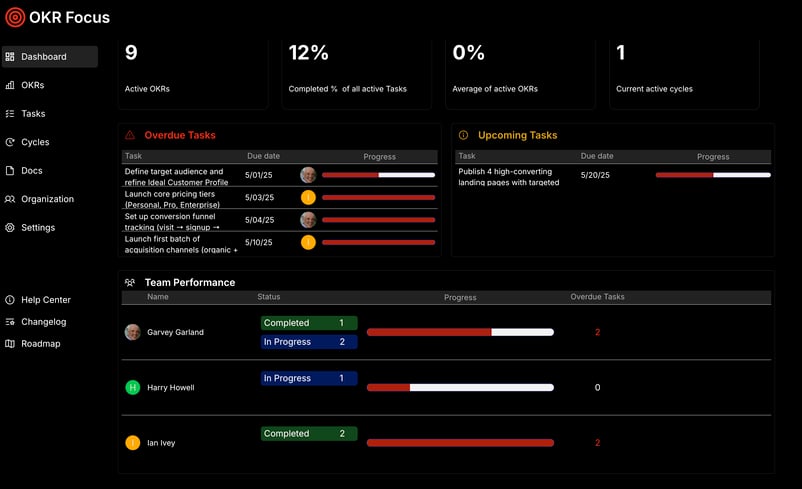Click Harry Howell's In Progress badge
The width and height of the screenshot is (802, 489).
(x=309, y=378)
